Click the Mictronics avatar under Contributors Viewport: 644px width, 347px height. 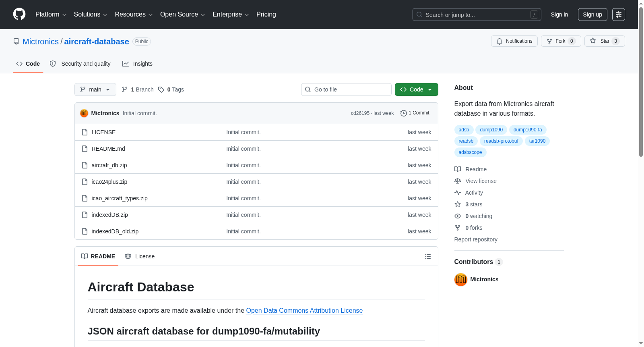tap(461, 279)
